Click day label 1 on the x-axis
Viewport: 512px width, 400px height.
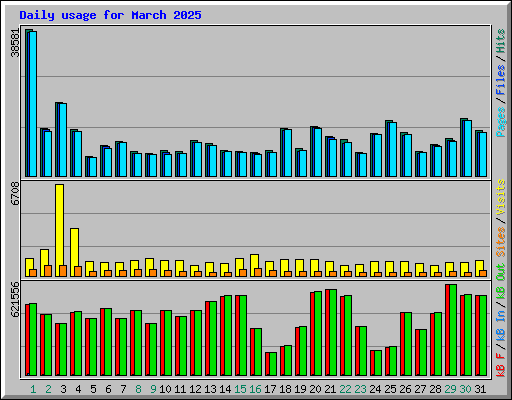pyautogui.click(x=33, y=389)
